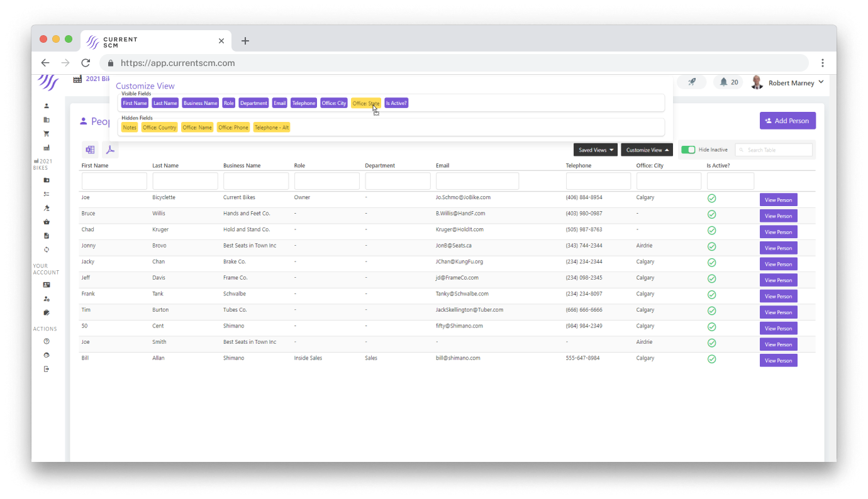The height and width of the screenshot is (499, 868).
Task: Export table to Excel spreadsheet icon
Action: (90, 150)
